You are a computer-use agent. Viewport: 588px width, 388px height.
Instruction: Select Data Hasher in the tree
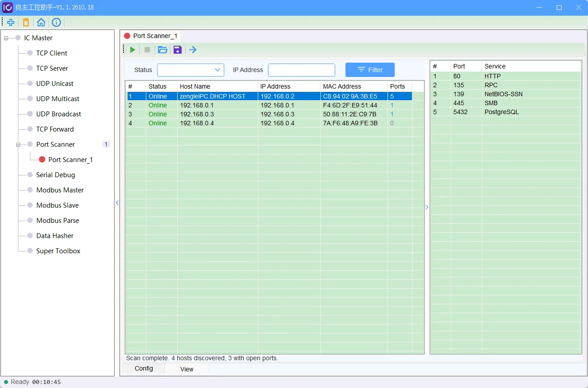[55, 236]
